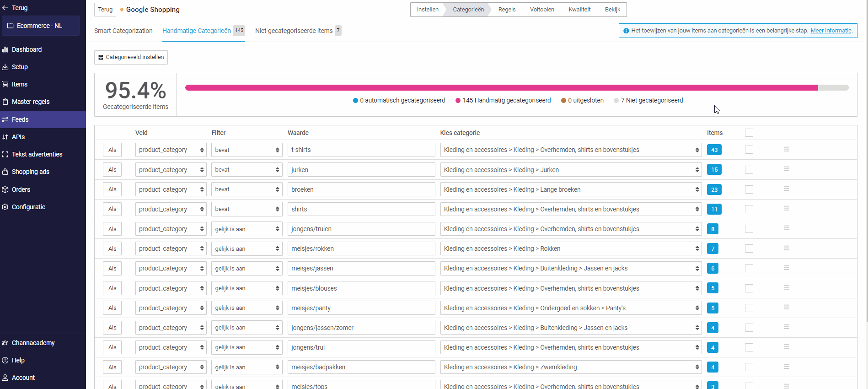The image size is (868, 389).
Task: Open category dropdown showing Zwemkleding
Action: pos(571,367)
